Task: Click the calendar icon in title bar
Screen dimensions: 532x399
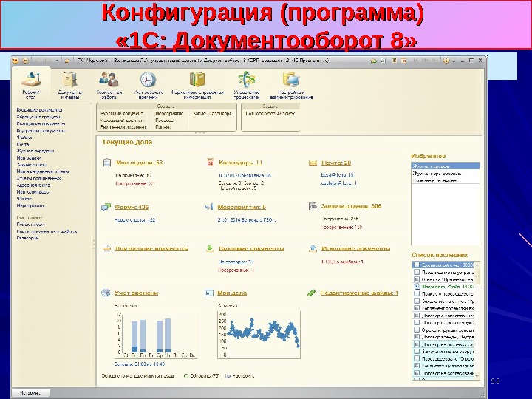Action: point(403,61)
